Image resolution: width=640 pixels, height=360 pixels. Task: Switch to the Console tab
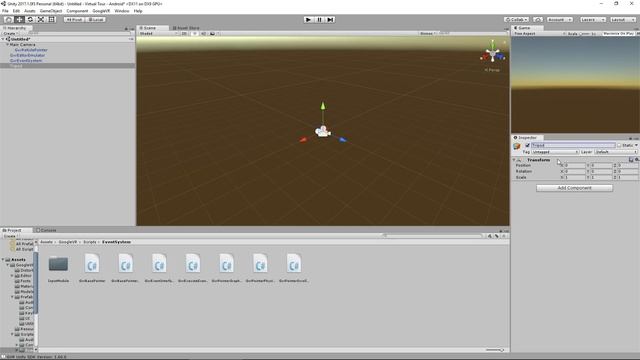(47, 230)
